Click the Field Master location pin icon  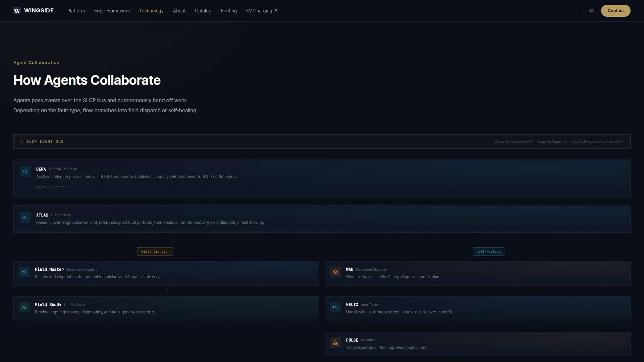pos(24,272)
